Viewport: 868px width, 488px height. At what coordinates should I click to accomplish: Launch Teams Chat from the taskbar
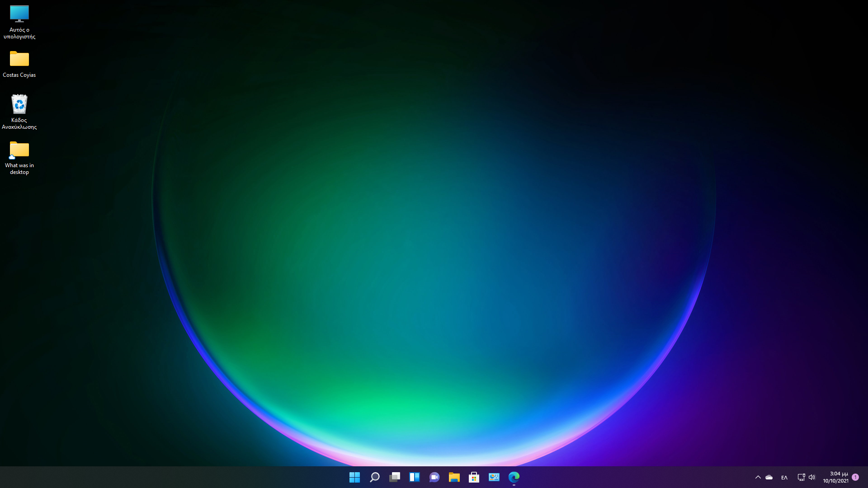[434, 477]
